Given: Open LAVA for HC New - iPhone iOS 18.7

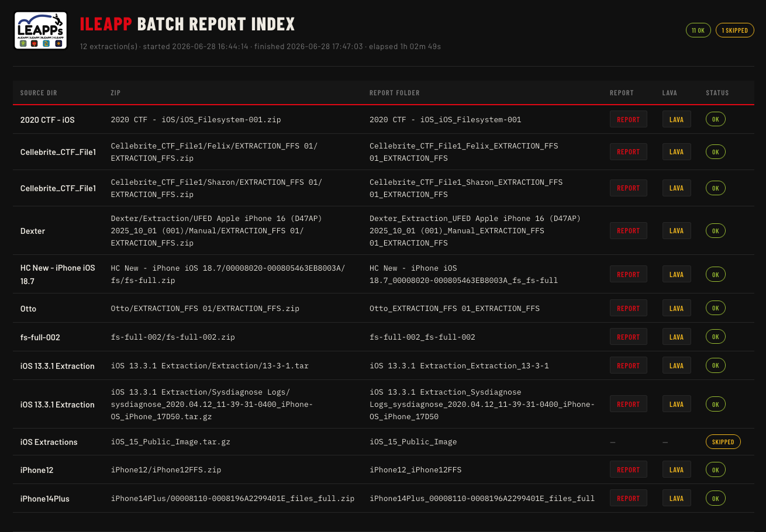Looking at the screenshot, I should coord(677,274).
